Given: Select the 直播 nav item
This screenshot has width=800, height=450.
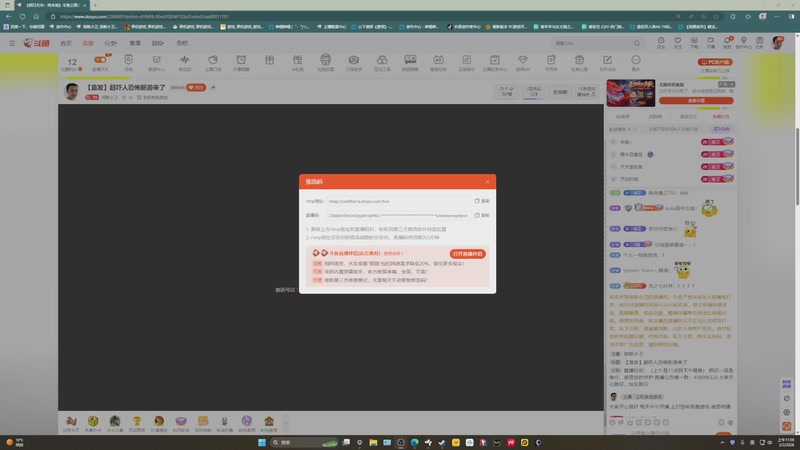Looking at the screenshot, I should click(x=88, y=43).
